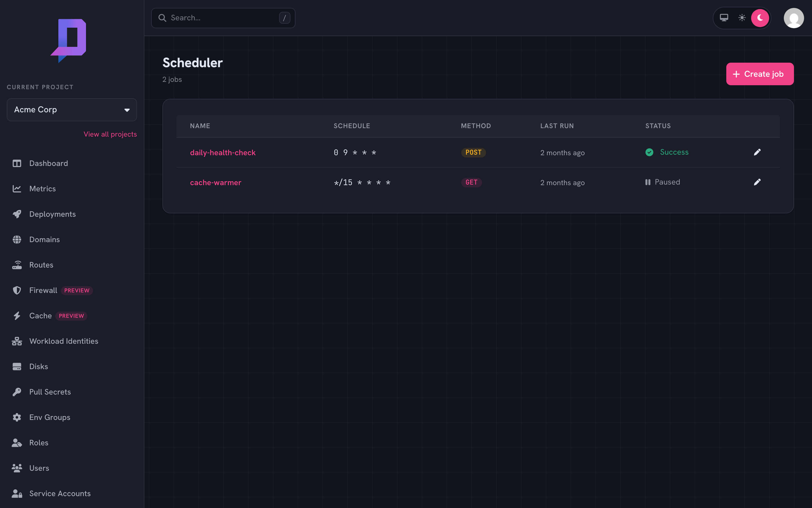Viewport: 812px width, 508px height.
Task: Click the Paused pause icon
Action: coord(648,182)
